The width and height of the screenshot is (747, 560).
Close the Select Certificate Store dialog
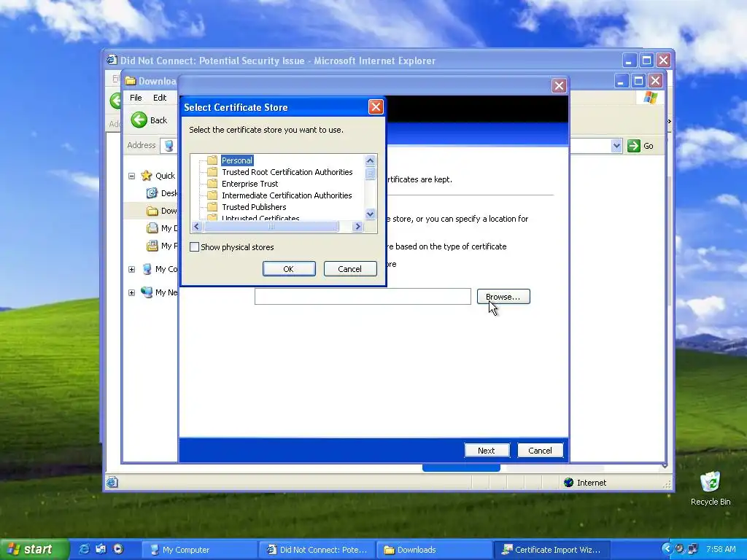pyautogui.click(x=376, y=107)
